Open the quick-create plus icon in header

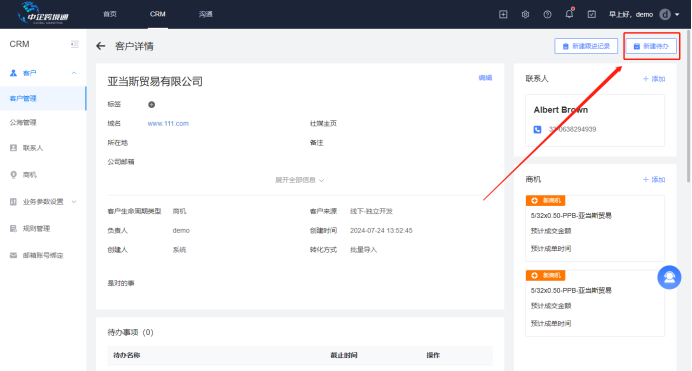(503, 15)
